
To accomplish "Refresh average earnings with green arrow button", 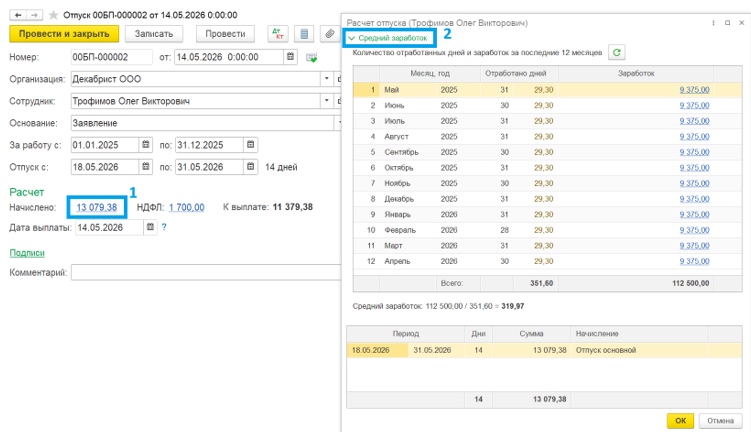I will 616,53.
